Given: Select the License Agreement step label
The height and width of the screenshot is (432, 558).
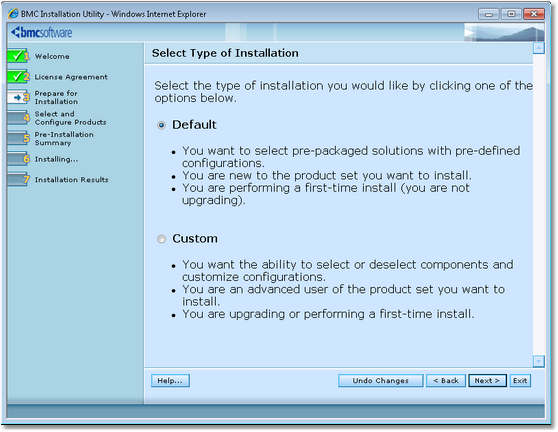Looking at the screenshot, I should [x=71, y=77].
